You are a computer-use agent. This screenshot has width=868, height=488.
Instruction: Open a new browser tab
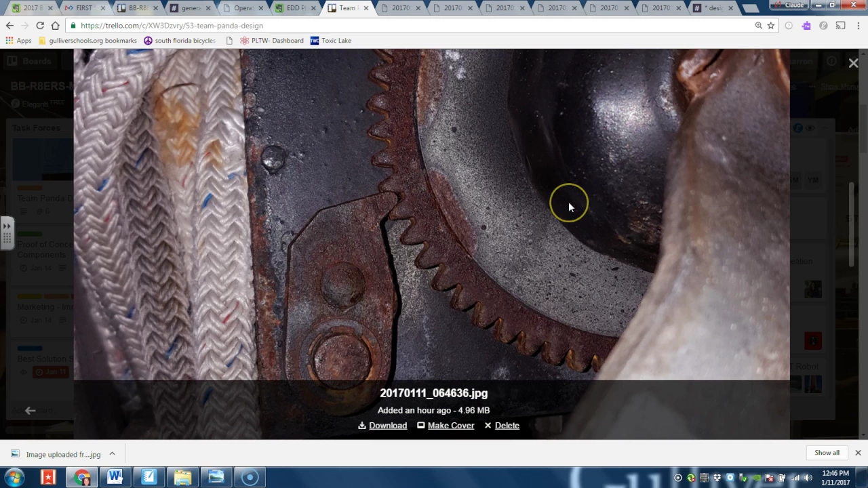pyautogui.click(x=750, y=9)
